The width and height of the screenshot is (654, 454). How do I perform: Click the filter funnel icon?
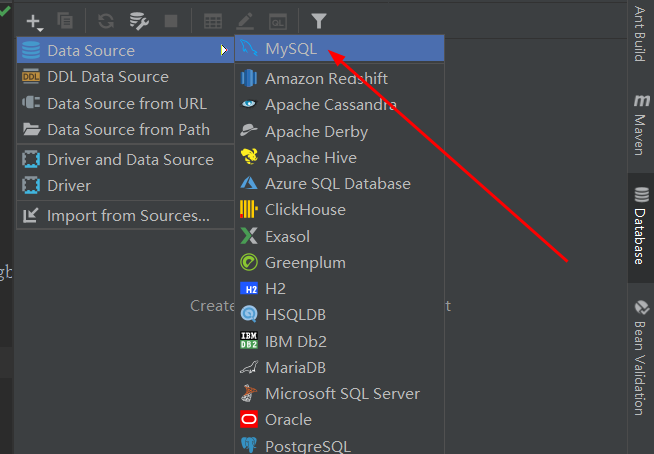[x=319, y=20]
